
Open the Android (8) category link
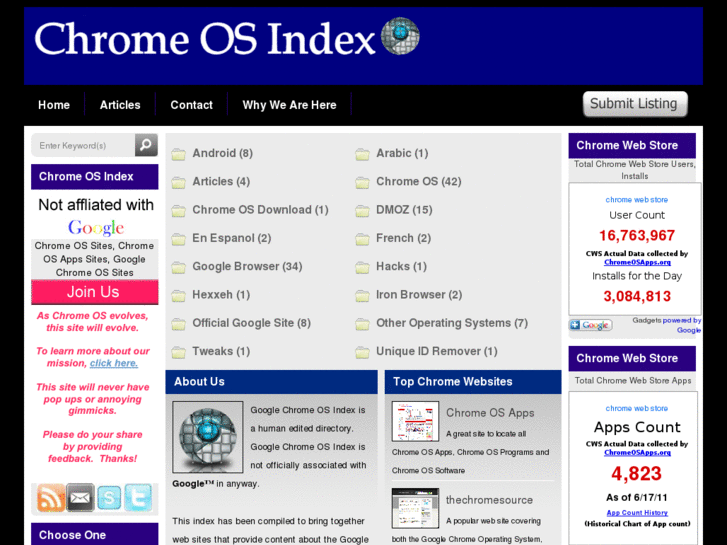pos(223,153)
